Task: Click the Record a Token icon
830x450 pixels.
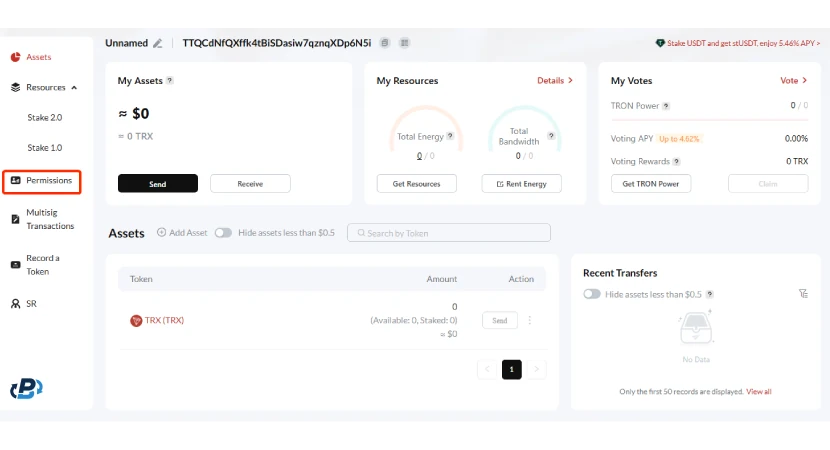Action: [x=15, y=265]
